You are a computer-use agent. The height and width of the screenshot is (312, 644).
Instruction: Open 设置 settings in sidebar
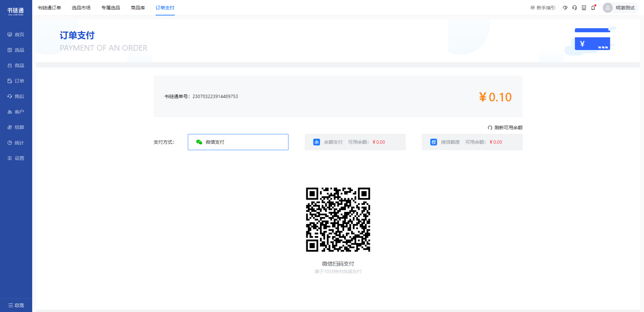coord(16,158)
